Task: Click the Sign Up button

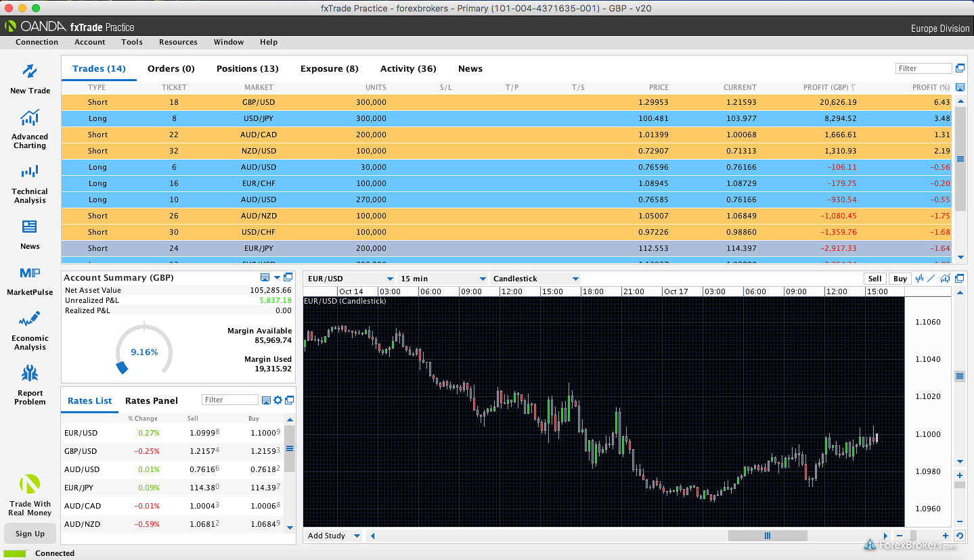Action: coord(30,534)
